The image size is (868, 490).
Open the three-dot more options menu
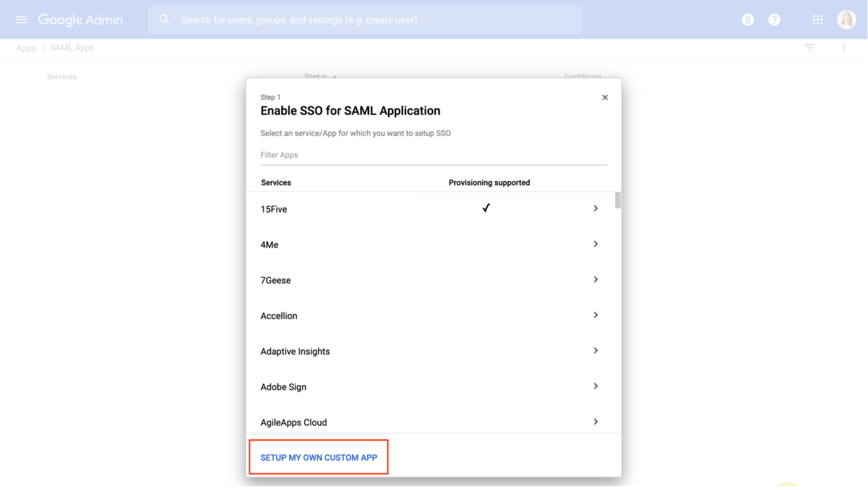click(844, 48)
